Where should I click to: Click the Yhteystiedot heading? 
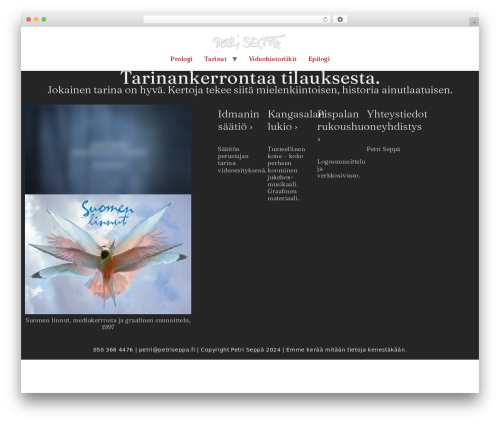[x=397, y=114]
